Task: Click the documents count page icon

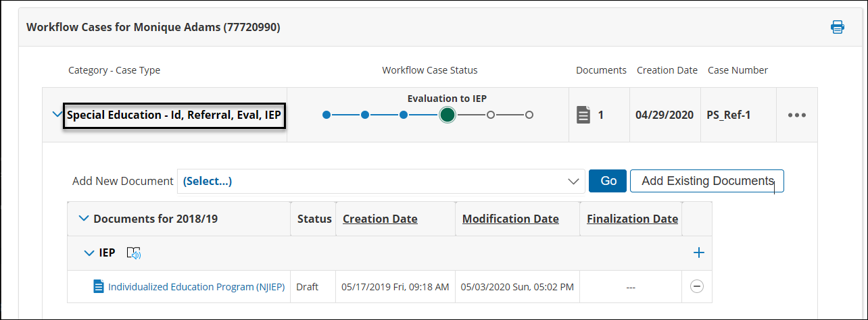Action: [x=583, y=115]
